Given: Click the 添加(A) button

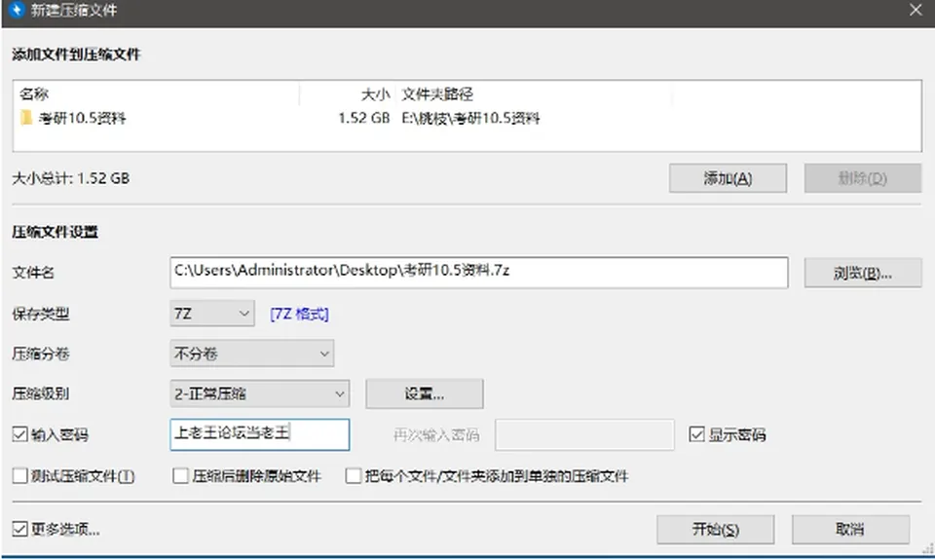Looking at the screenshot, I should point(728,178).
